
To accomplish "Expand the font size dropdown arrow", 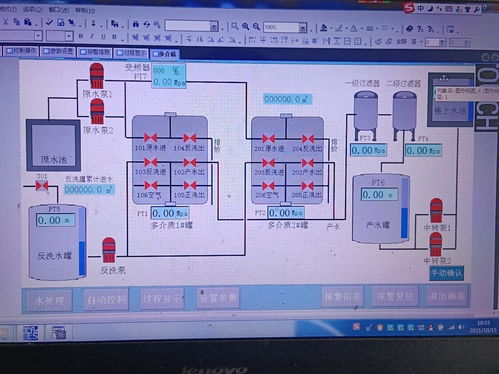I will pos(69,36).
